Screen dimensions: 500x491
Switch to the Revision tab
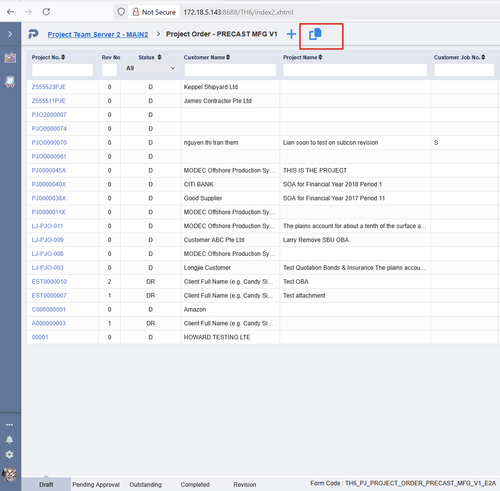(245, 484)
